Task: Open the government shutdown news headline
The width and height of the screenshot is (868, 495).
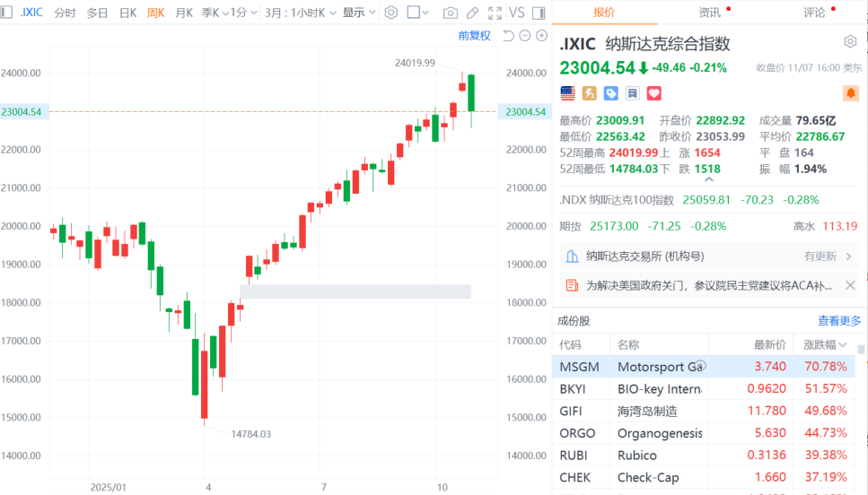Action: [x=708, y=285]
